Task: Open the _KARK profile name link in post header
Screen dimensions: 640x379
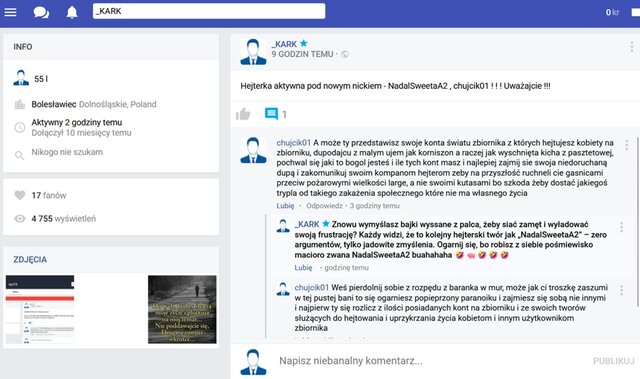Action: pos(284,44)
